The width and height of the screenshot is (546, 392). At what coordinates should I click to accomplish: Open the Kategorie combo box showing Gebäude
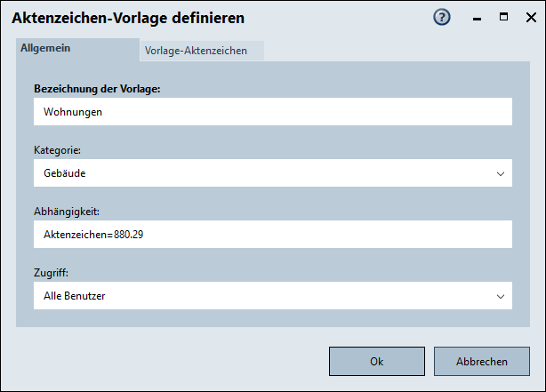tap(258, 173)
